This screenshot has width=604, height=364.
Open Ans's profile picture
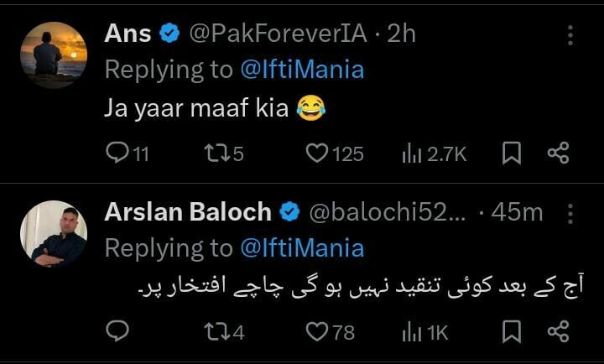(53, 55)
